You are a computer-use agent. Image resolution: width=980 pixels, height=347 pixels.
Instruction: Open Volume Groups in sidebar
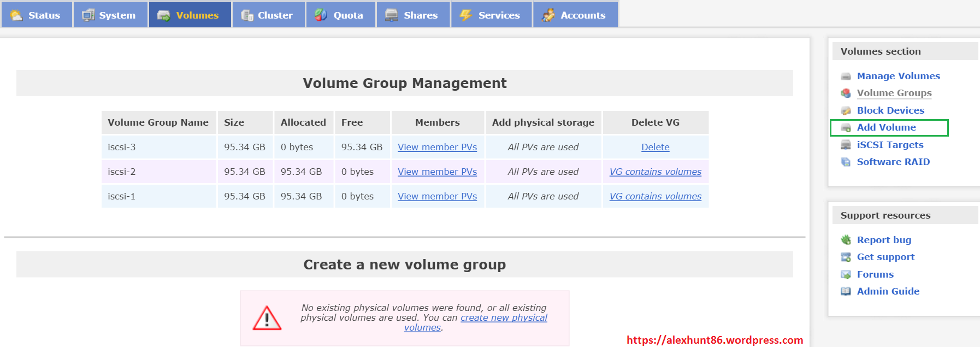click(x=894, y=93)
